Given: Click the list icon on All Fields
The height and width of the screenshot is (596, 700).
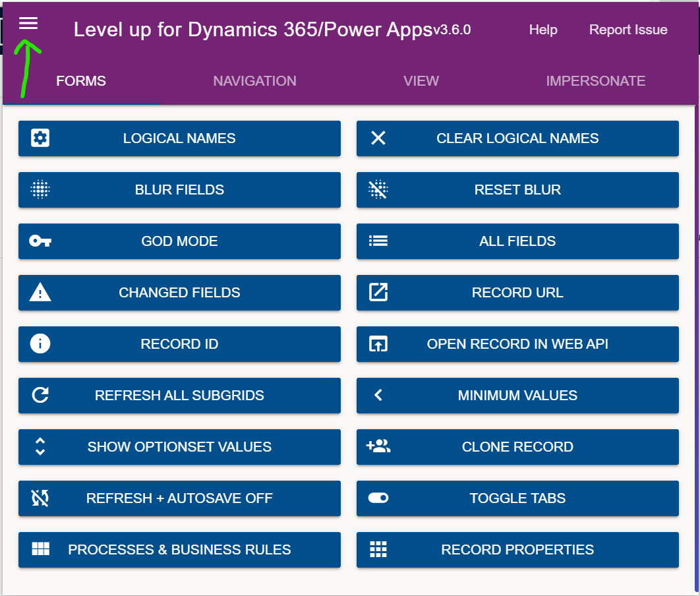Looking at the screenshot, I should 378,241.
